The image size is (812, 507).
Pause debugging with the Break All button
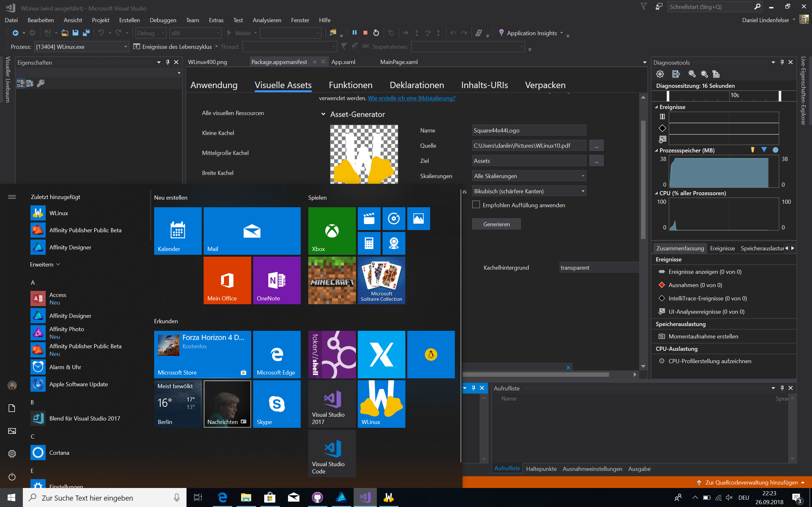tap(354, 33)
